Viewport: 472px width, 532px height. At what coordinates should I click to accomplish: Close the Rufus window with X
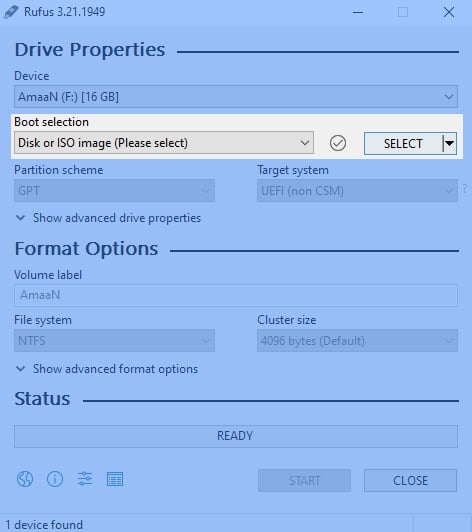449,13
